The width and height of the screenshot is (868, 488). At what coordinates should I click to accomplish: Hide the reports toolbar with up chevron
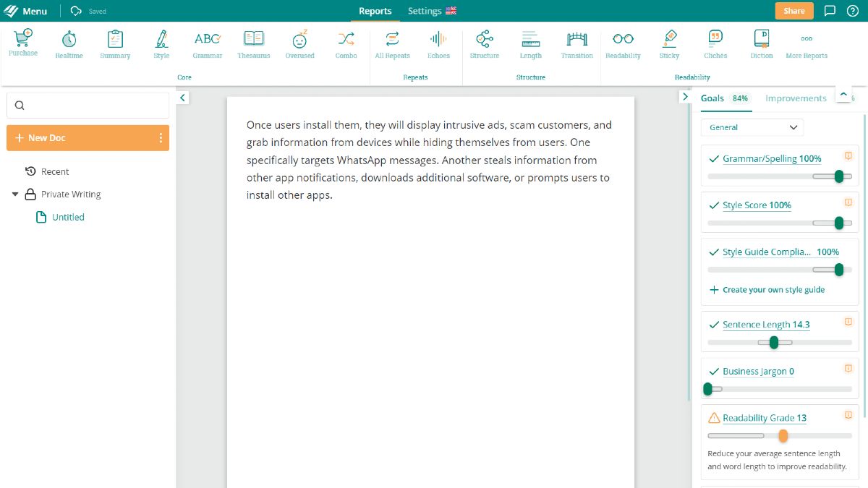tap(843, 95)
